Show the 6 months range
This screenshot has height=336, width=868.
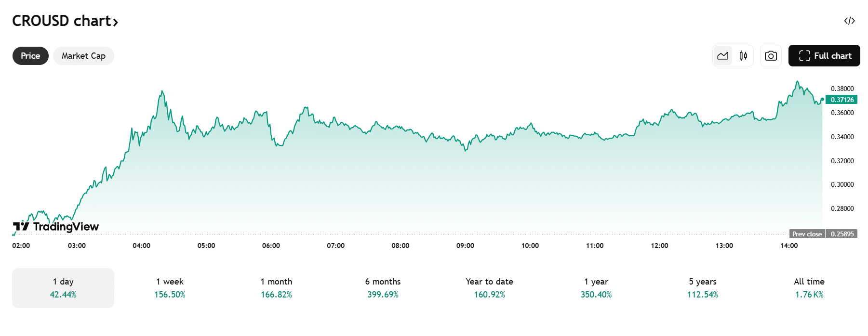click(383, 288)
